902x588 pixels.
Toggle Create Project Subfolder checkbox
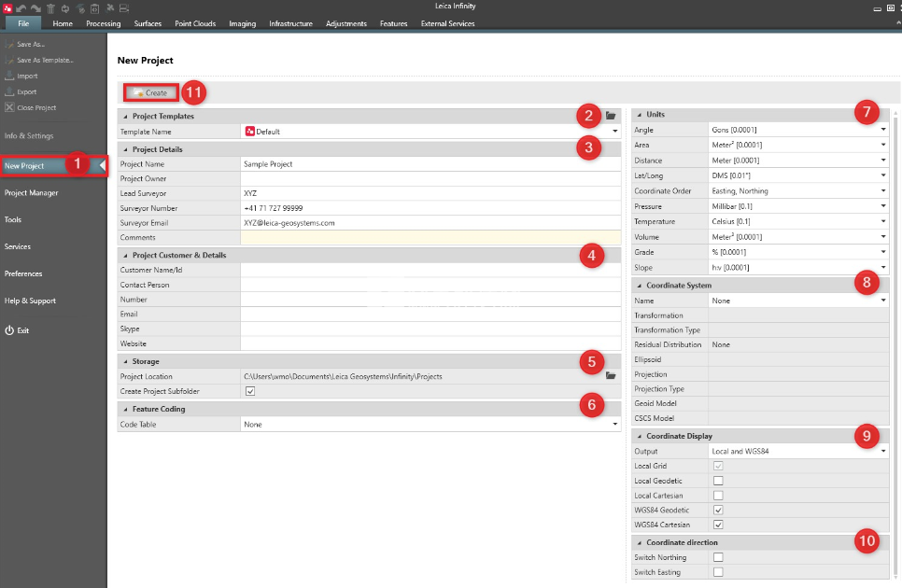(x=250, y=391)
